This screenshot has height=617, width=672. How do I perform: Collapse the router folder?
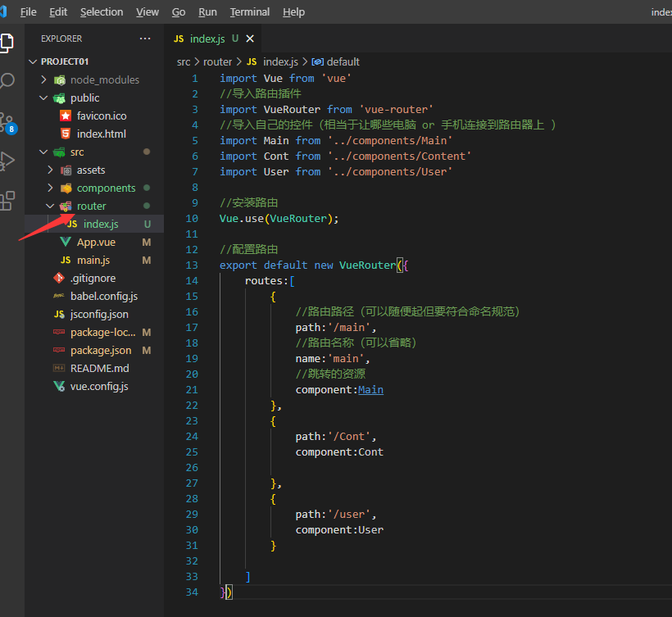click(91, 206)
